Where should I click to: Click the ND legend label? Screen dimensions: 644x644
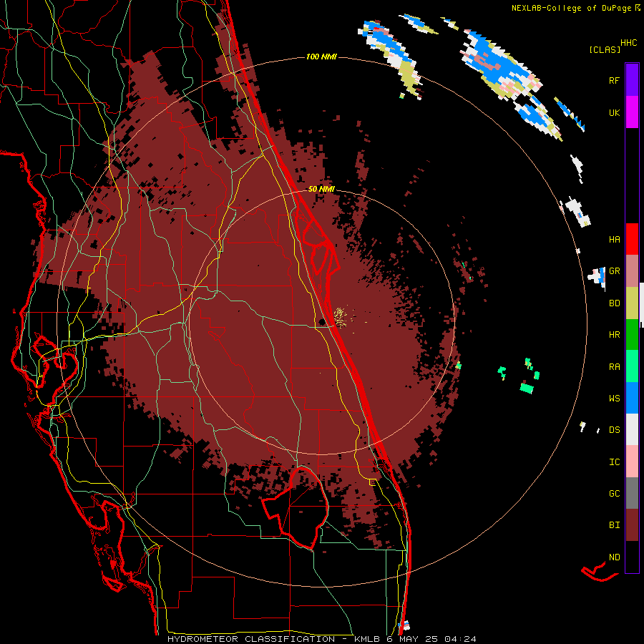615,557
